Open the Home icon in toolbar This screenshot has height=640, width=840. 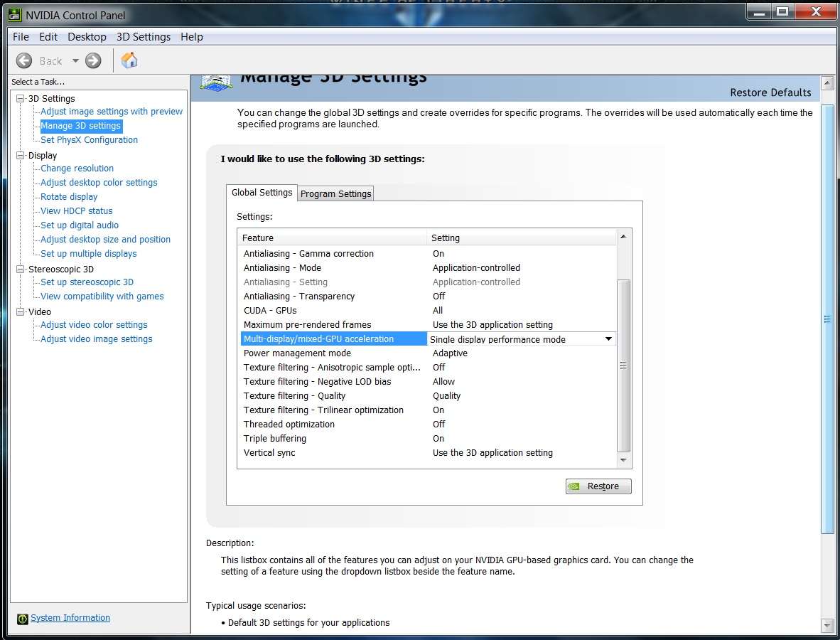pyautogui.click(x=129, y=60)
